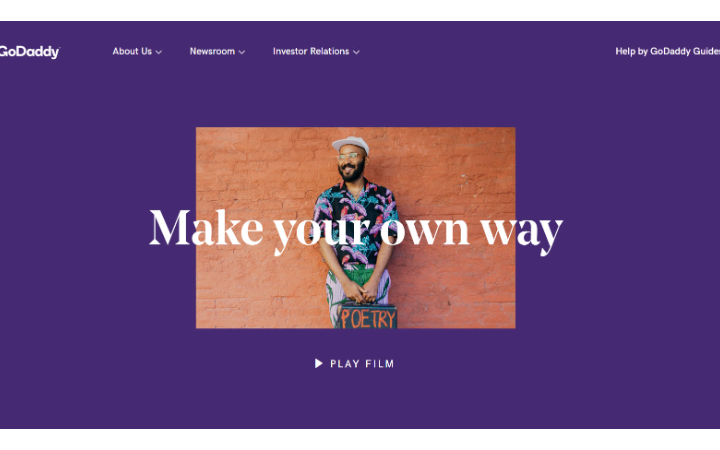Screen dimensions: 720x450
Task: Click the word "own" in the headline
Action: click(x=425, y=232)
